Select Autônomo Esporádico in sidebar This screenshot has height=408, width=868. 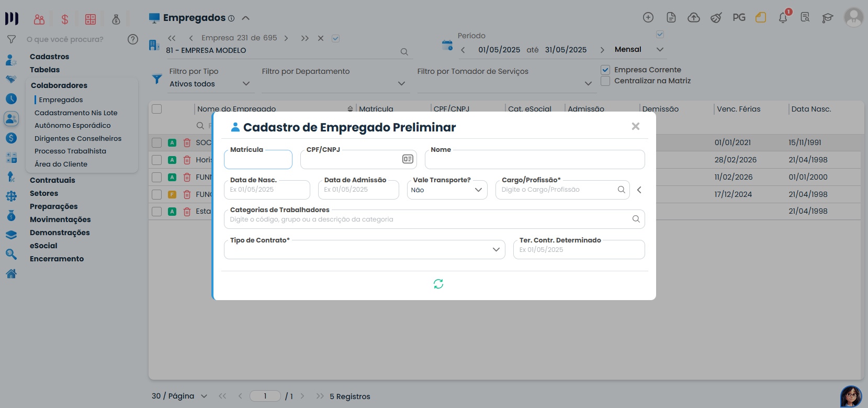[73, 126]
